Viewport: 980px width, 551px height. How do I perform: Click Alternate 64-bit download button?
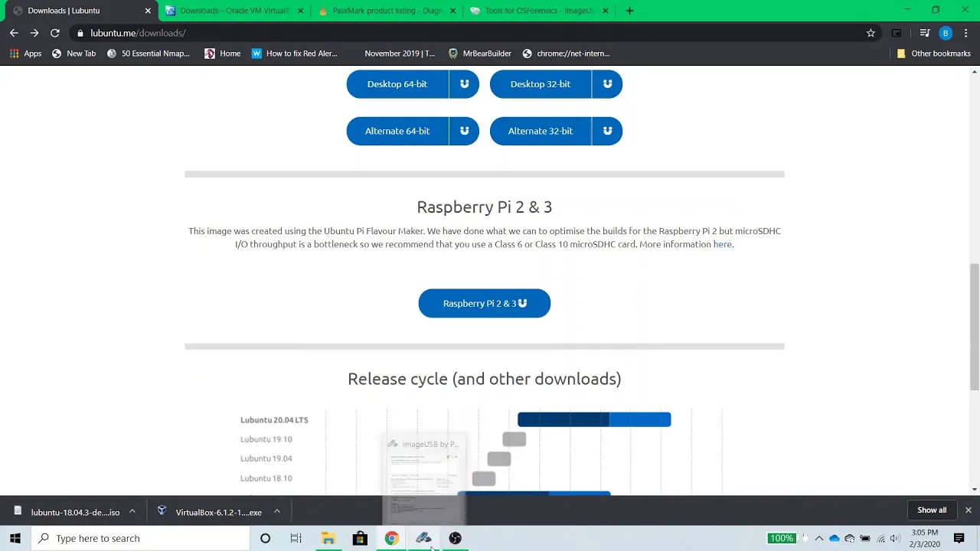tap(397, 131)
